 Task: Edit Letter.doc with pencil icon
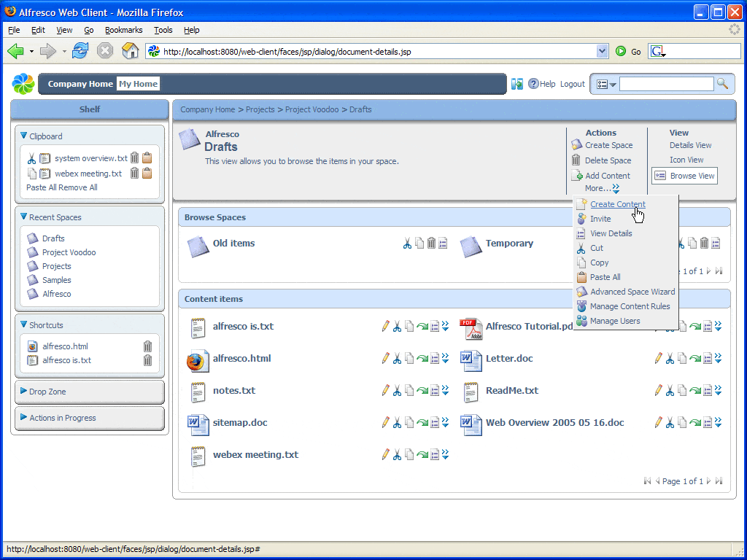(x=659, y=358)
